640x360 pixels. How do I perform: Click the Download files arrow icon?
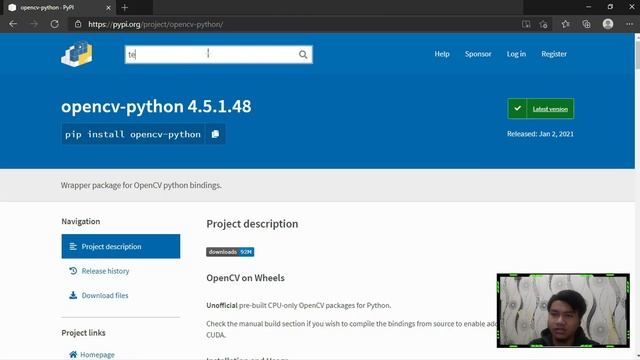73,295
